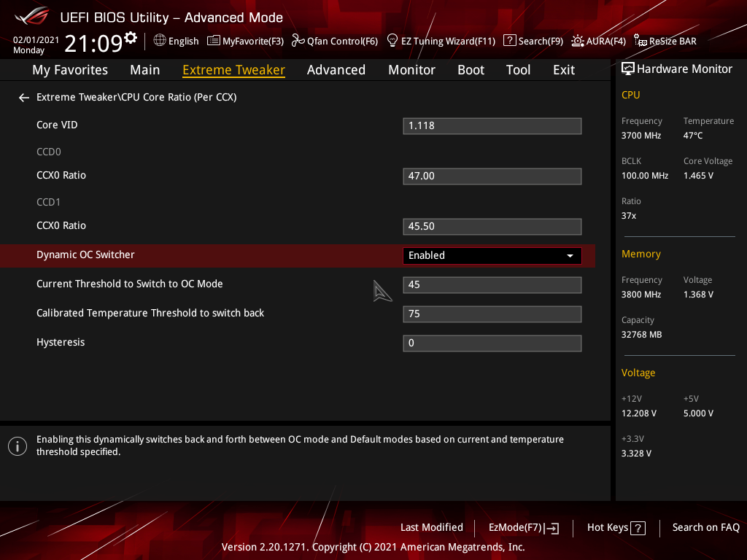Edit CCD1 CCX0 Ratio field 45.50
Screen dimensions: 747x560
(492, 227)
